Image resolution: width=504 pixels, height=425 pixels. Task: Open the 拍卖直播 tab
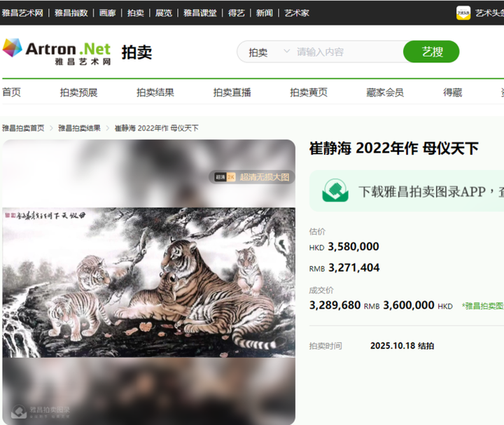click(232, 92)
